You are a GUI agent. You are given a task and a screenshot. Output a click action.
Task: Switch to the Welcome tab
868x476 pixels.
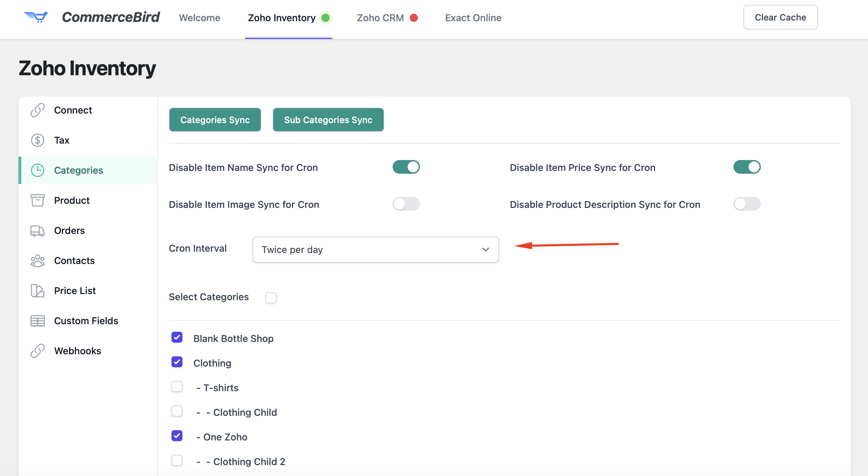pos(200,18)
